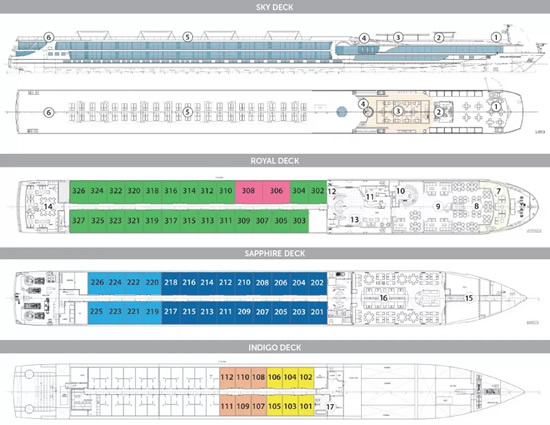Image resolution: width=550 pixels, height=425 pixels.
Task: Click cabin 225 on the Sapphire Deck
Action: pyautogui.click(x=96, y=312)
